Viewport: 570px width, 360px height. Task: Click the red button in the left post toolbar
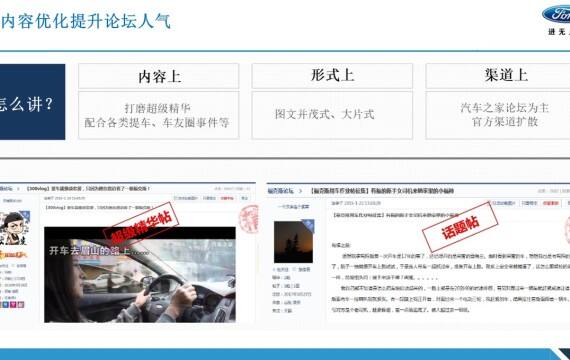[227, 199]
